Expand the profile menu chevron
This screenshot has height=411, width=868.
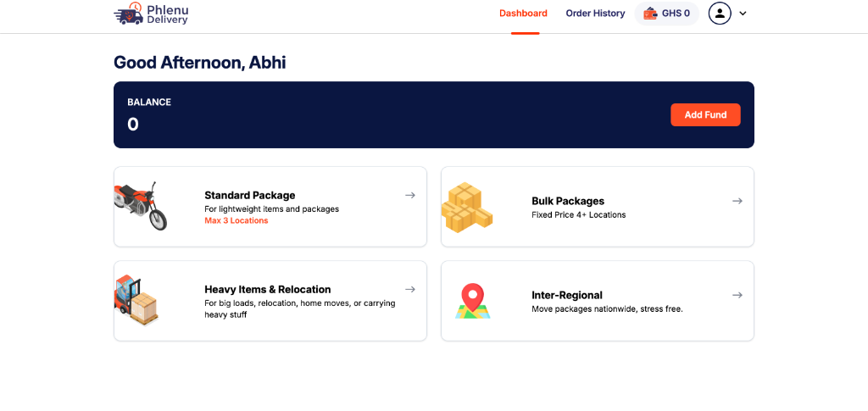743,14
